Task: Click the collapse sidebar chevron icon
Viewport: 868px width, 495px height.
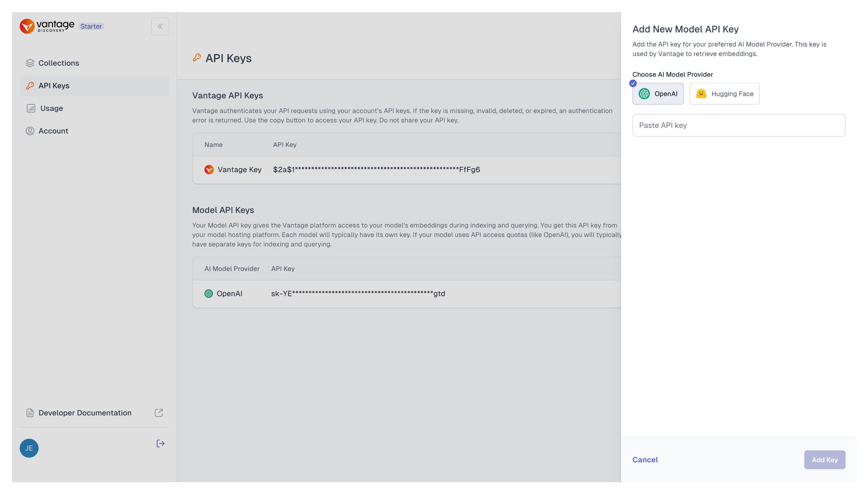Action: pos(160,26)
